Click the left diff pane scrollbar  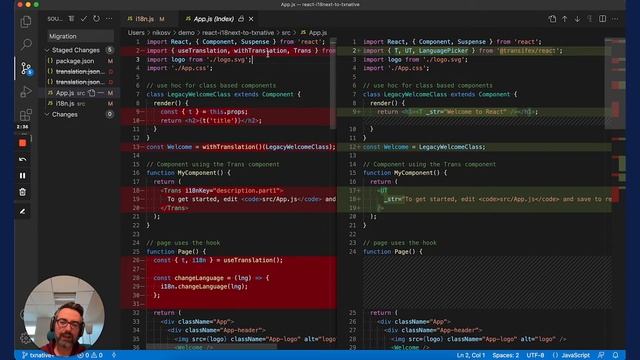click(x=333, y=83)
